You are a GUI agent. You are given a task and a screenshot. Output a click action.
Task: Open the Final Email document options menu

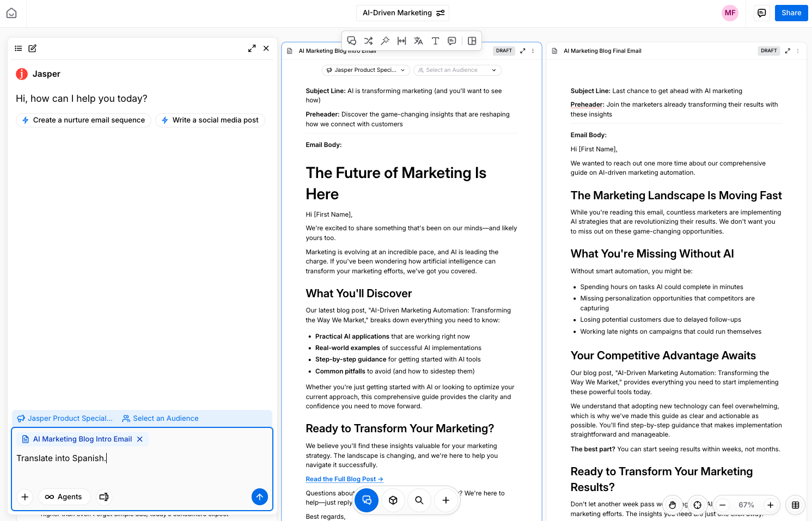point(798,51)
